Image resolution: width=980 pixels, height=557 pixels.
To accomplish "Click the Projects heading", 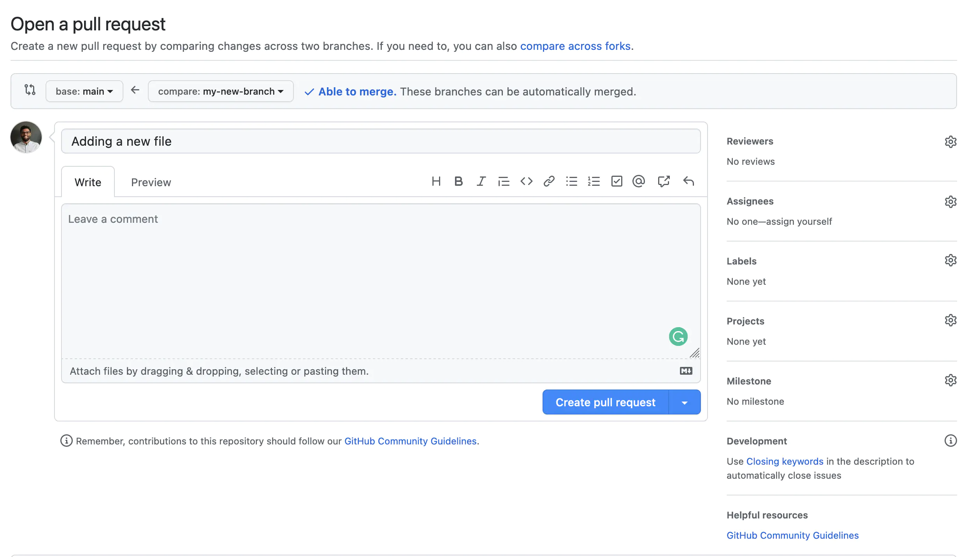I will (745, 321).
